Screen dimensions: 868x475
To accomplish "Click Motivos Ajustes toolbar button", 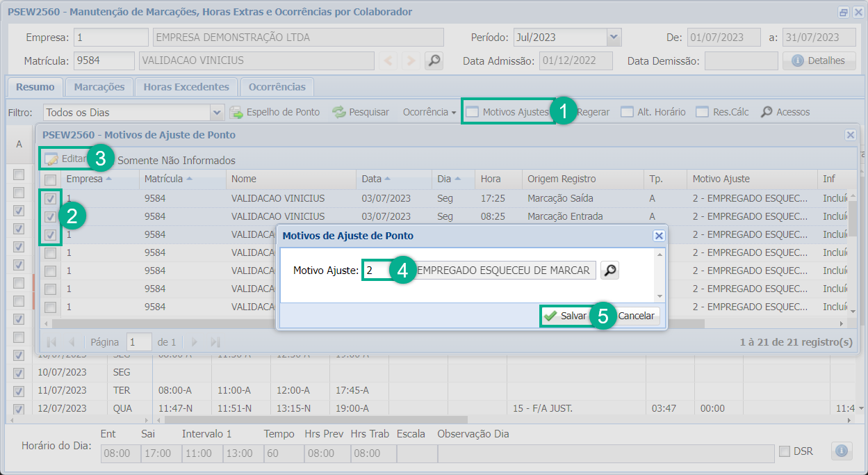I will 508,112.
